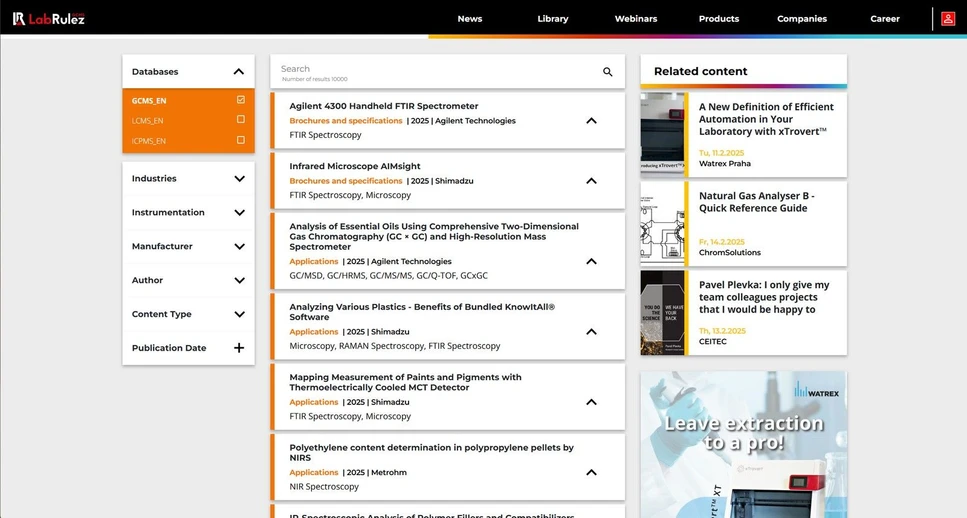Open the Career menu

pyautogui.click(x=885, y=18)
